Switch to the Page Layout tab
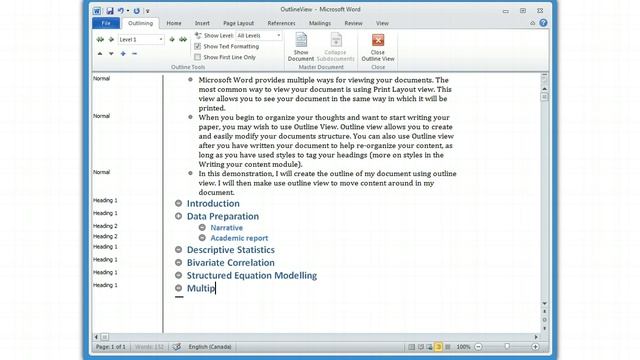 click(238, 23)
